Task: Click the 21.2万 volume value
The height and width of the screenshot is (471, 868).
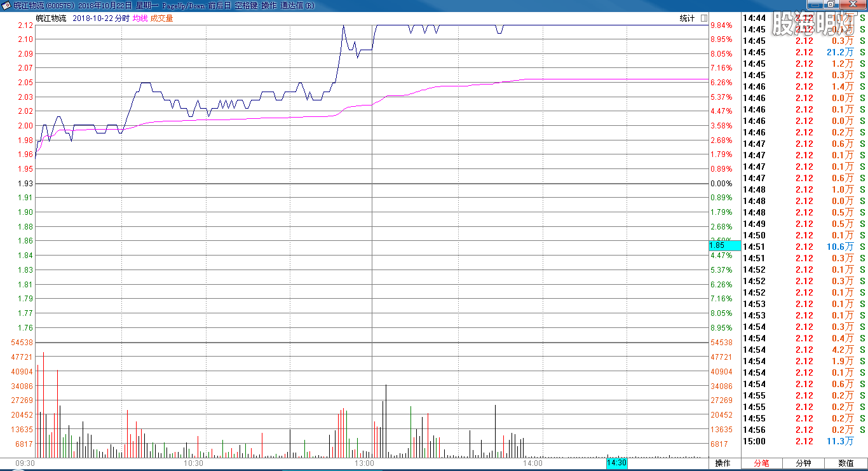Action: (840, 52)
